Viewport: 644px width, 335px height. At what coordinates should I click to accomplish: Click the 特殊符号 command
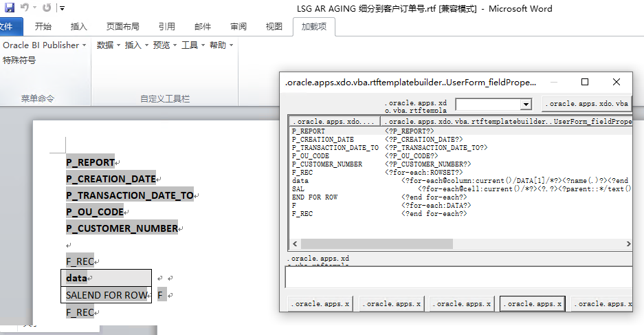[19, 61]
